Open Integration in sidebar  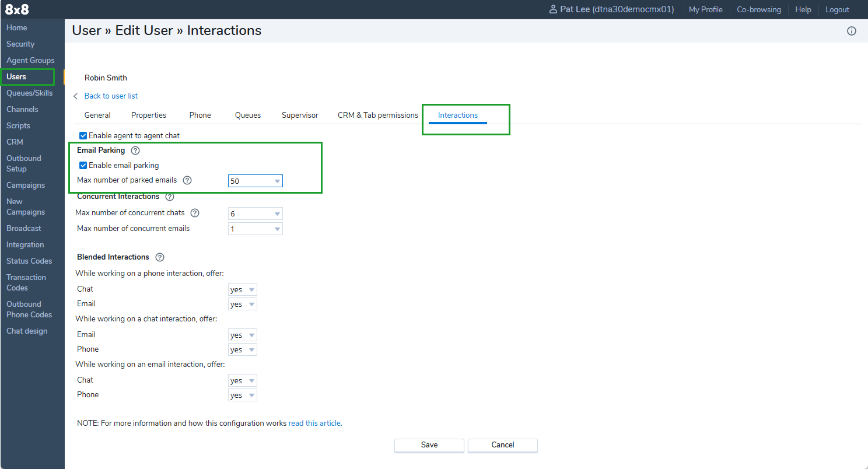[x=25, y=245]
